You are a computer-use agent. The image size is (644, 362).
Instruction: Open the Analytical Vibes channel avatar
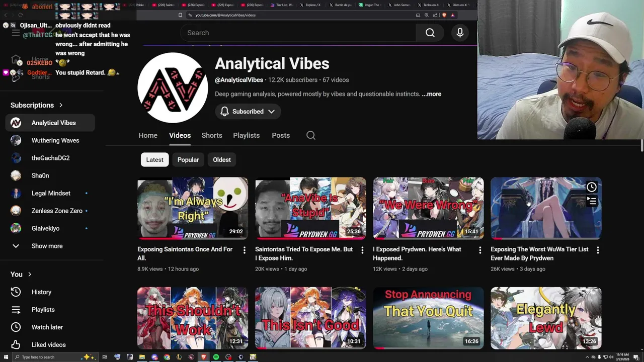pos(173,87)
